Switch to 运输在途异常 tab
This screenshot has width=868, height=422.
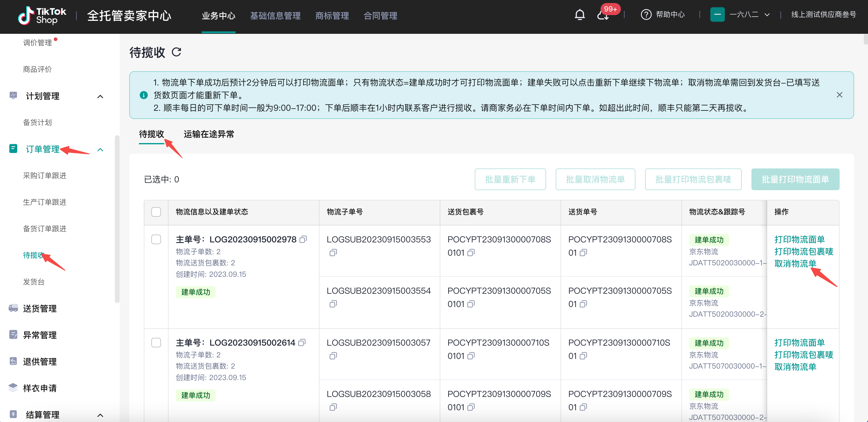(209, 134)
